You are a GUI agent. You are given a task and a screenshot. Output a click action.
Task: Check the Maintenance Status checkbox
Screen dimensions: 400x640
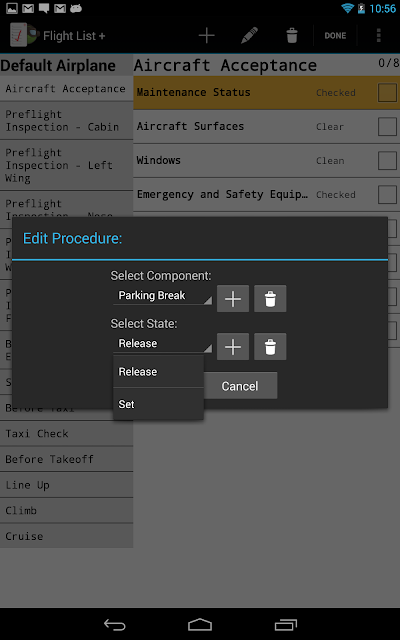pos(387,93)
